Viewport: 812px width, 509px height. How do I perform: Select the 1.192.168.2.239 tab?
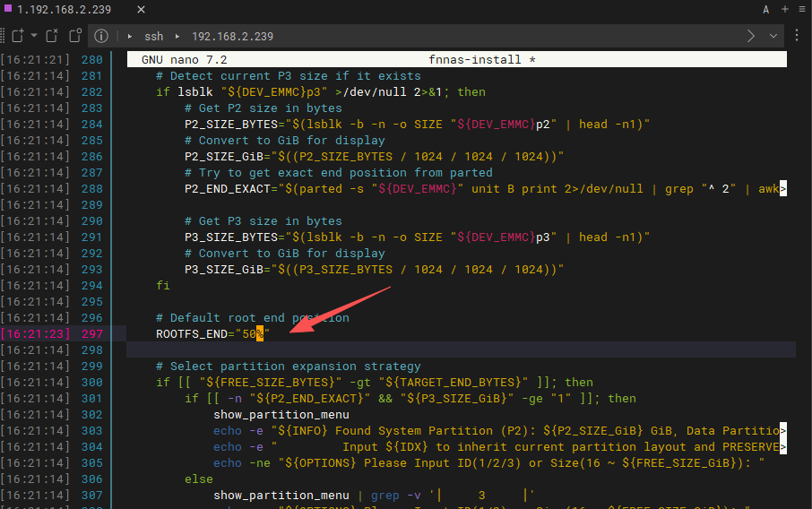65,9
